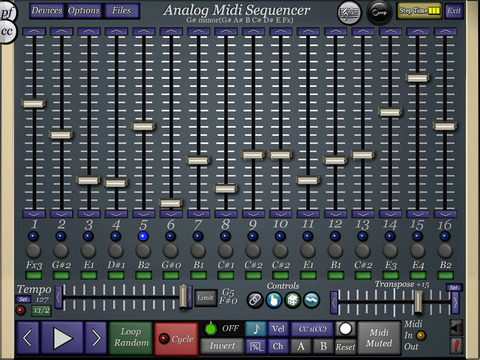Toggle the Step Time button
Image resolution: width=480 pixels, height=360 pixels.
[x=419, y=11]
